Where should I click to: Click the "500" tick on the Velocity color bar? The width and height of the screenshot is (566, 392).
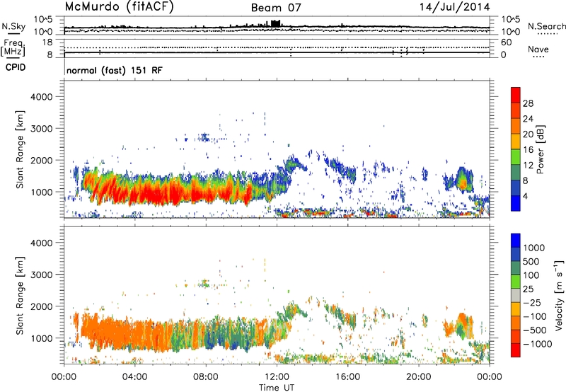[x=531, y=261]
